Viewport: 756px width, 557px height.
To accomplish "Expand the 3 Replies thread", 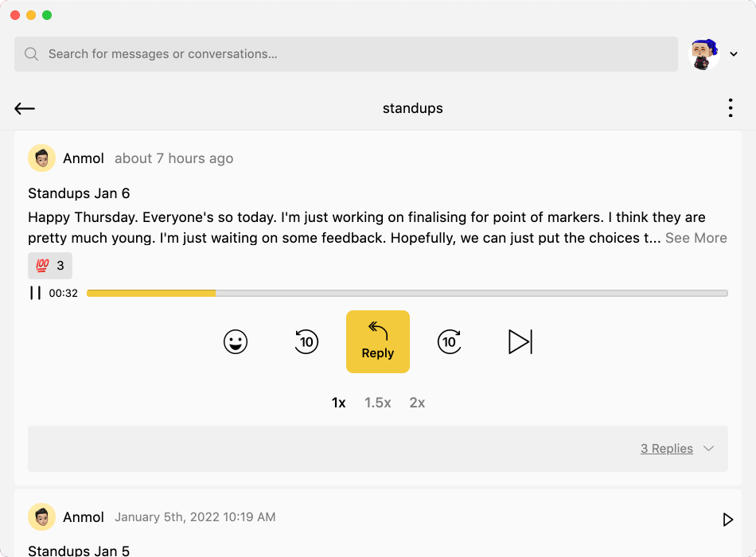I will 708,449.
